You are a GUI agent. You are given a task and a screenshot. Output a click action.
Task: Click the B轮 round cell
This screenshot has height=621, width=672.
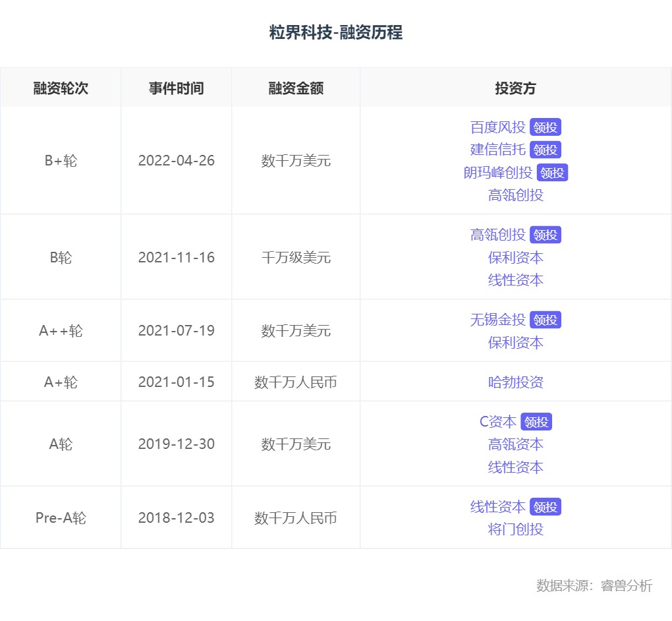(x=61, y=258)
